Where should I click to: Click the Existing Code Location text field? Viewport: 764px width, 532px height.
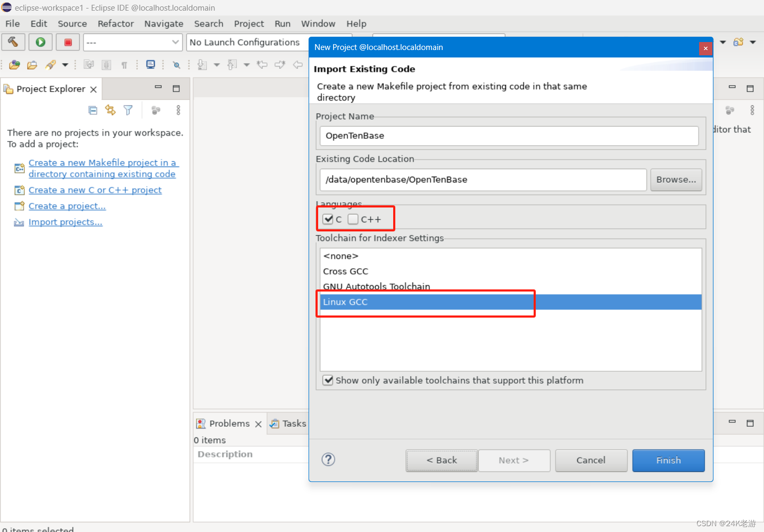pos(483,180)
